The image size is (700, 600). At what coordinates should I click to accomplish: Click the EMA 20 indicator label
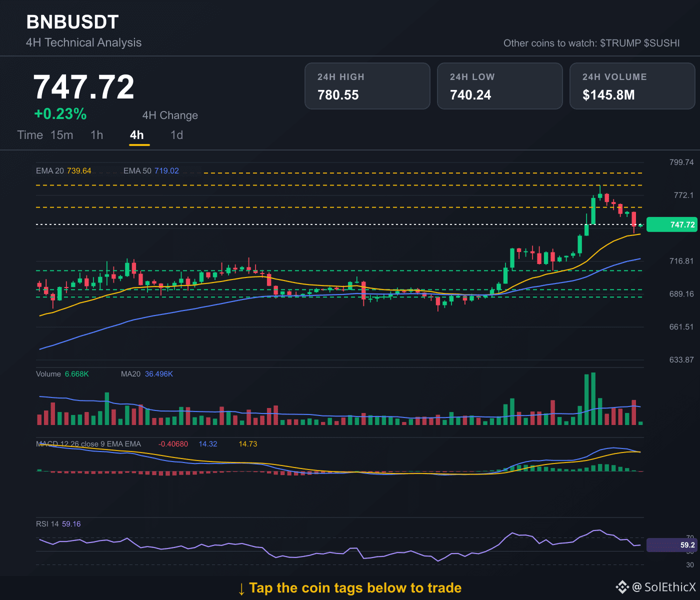tap(63, 170)
